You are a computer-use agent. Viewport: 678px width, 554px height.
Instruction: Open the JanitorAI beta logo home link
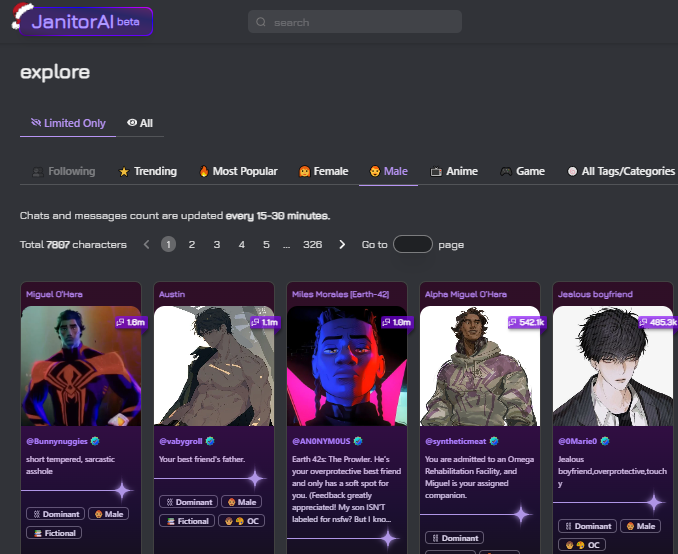(86, 21)
